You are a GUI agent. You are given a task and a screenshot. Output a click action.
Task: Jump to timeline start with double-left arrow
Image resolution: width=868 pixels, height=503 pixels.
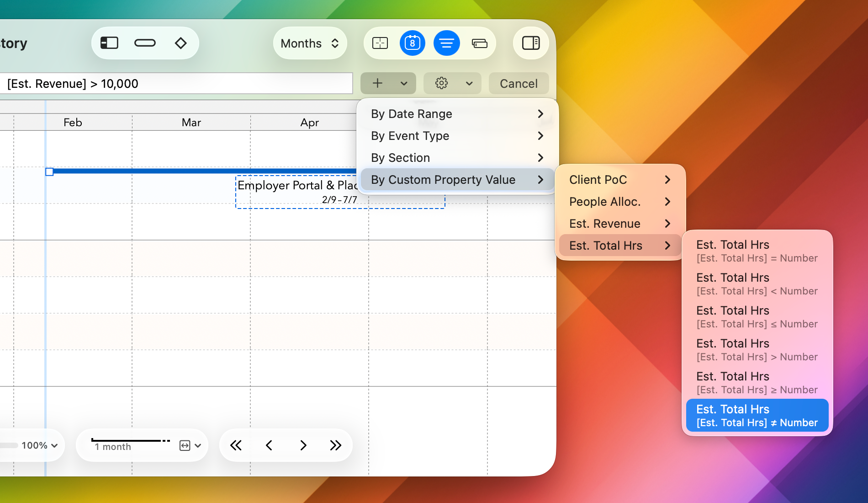236,445
